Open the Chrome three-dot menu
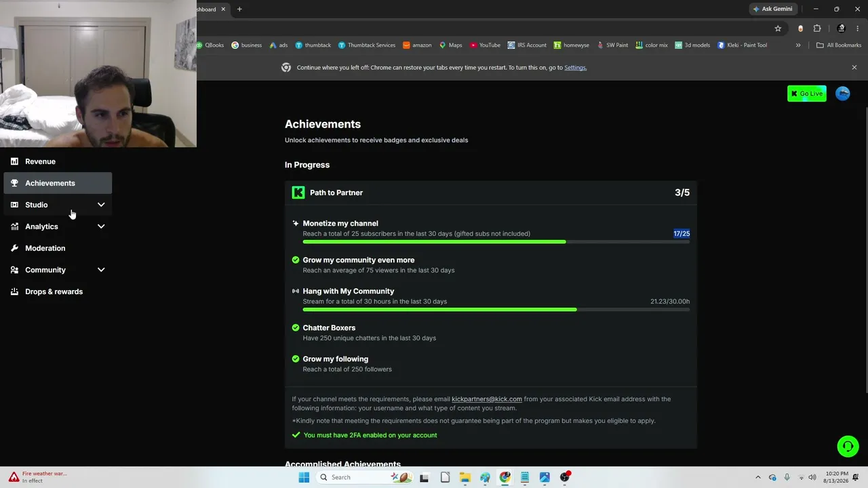Screen dimensions: 868x488 click(858, 28)
